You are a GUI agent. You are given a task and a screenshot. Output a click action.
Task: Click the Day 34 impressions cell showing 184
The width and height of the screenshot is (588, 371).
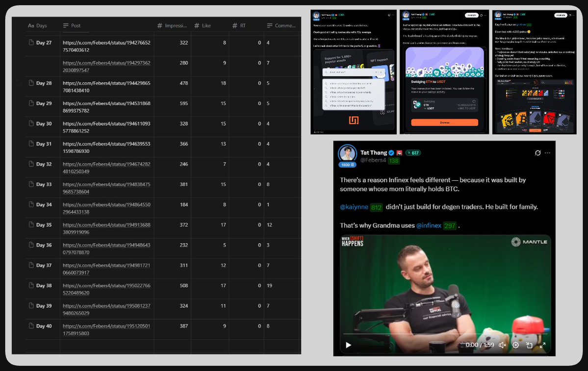point(173,208)
